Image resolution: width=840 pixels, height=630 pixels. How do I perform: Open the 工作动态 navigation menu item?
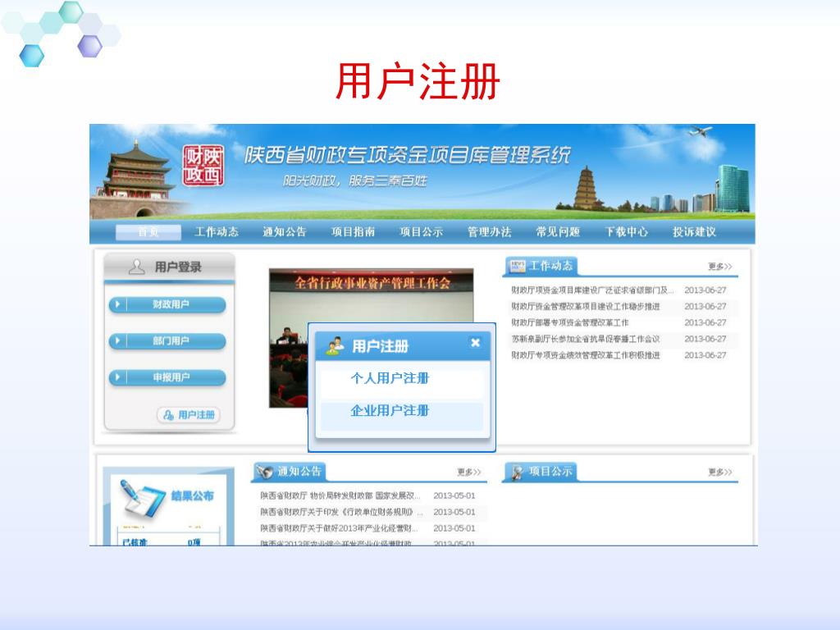(x=217, y=232)
